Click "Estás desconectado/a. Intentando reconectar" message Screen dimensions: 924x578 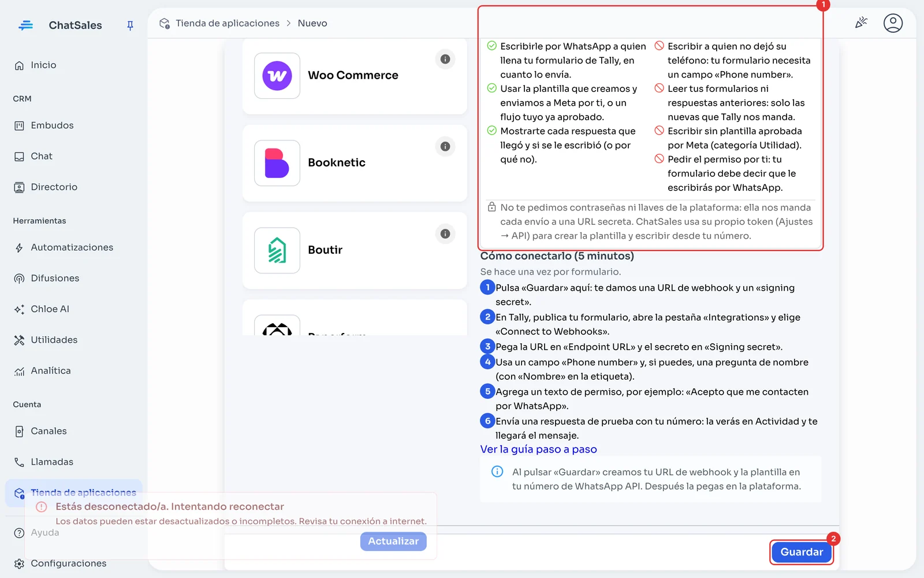pyautogui.click(x=170, y=507)
